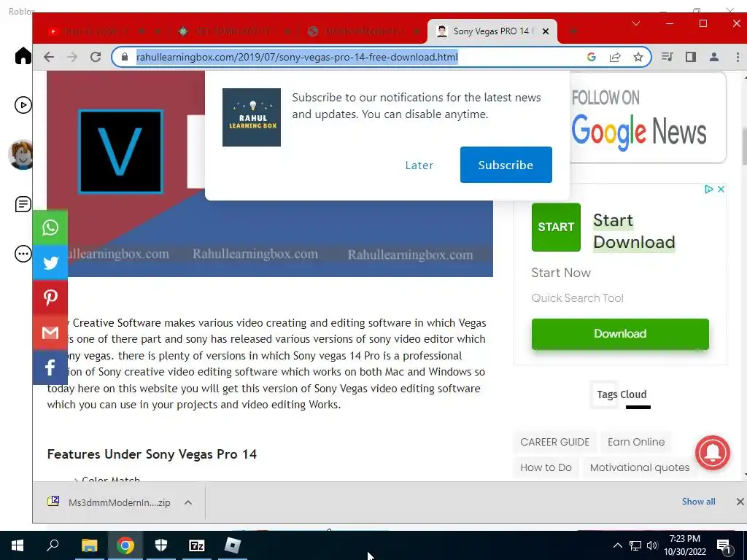Click Later in notification prompt

[x=419, y=166]
